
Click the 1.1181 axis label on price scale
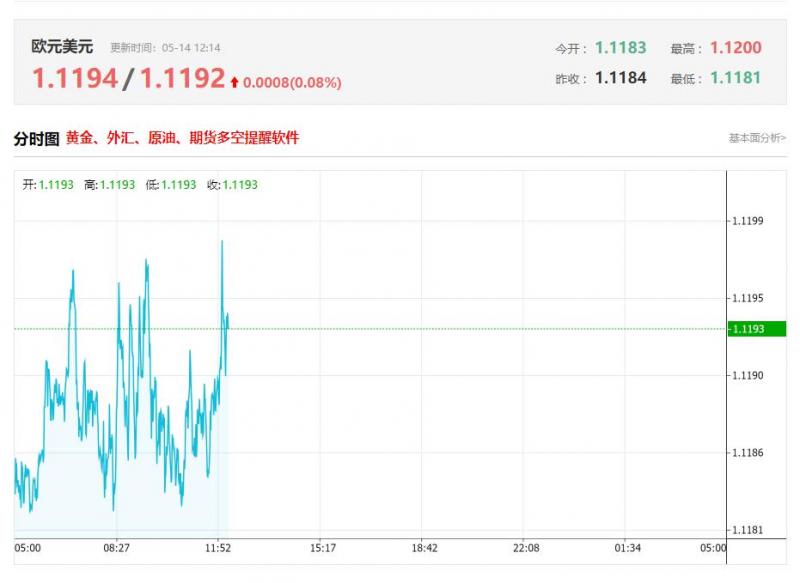[x=747, y=530]
